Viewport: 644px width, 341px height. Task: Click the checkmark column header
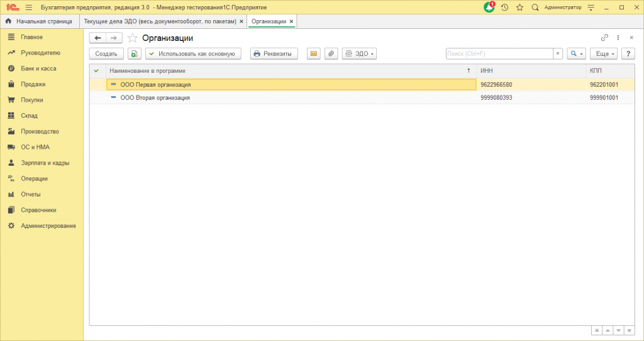pyautogui.click(x=97, y=71)
